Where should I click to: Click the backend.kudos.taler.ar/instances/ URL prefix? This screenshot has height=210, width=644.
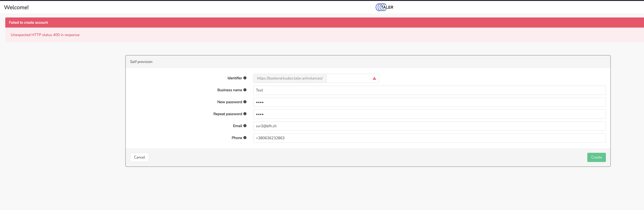pos(290,78)
